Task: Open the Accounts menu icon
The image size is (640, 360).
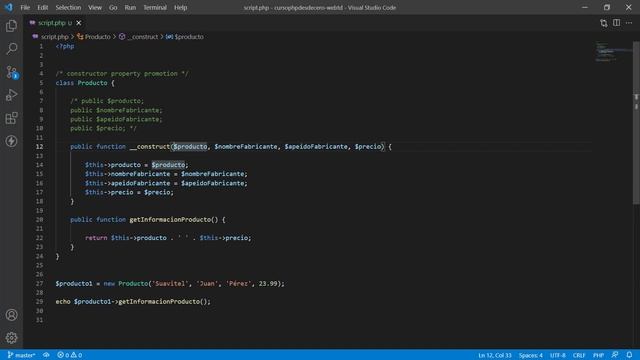Action: coord(11,315)
